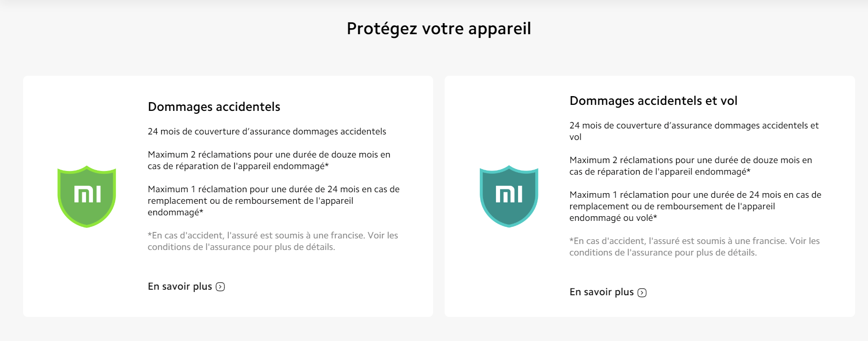The height and width of the screenshot is (341, 868).
Task: Select the circled arrow beside left 'En savoir plus'
Action: coord(220,286)
